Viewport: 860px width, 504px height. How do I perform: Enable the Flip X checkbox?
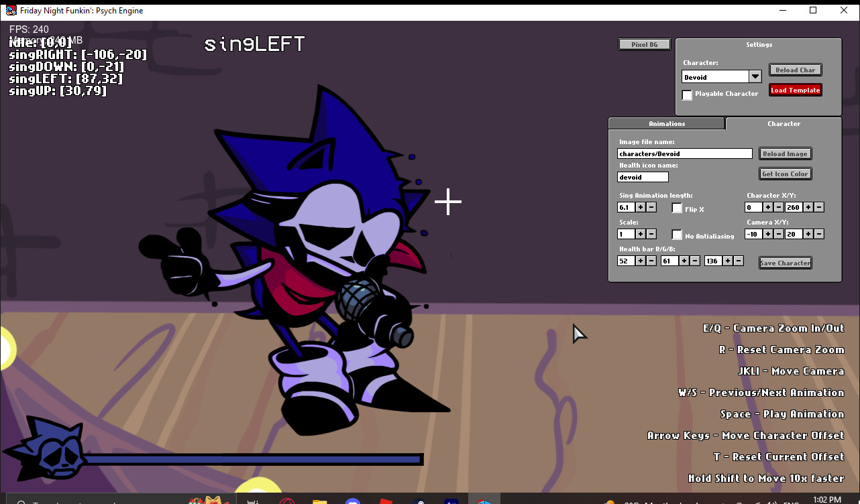[x=677, y=208]
